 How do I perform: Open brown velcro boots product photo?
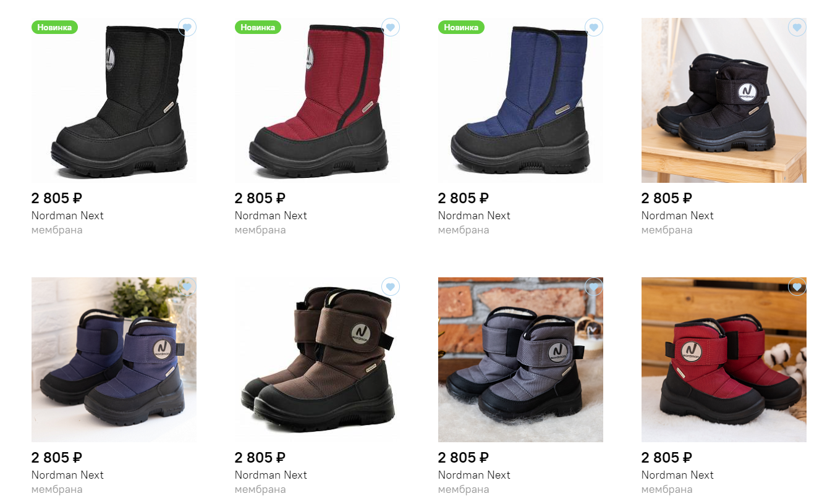click(317, 359)
